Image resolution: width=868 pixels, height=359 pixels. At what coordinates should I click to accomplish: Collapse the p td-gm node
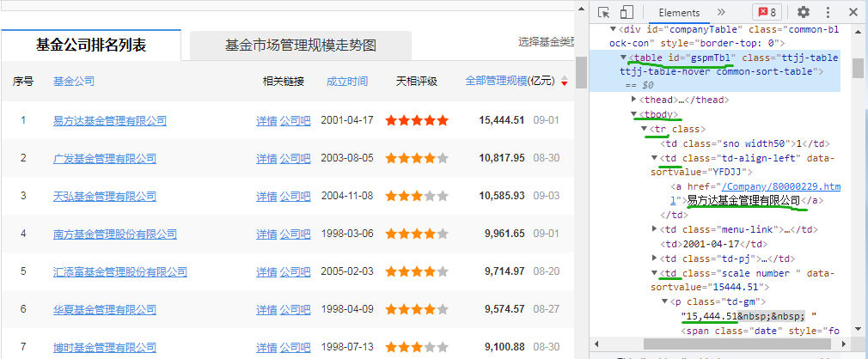coord(665,301)
